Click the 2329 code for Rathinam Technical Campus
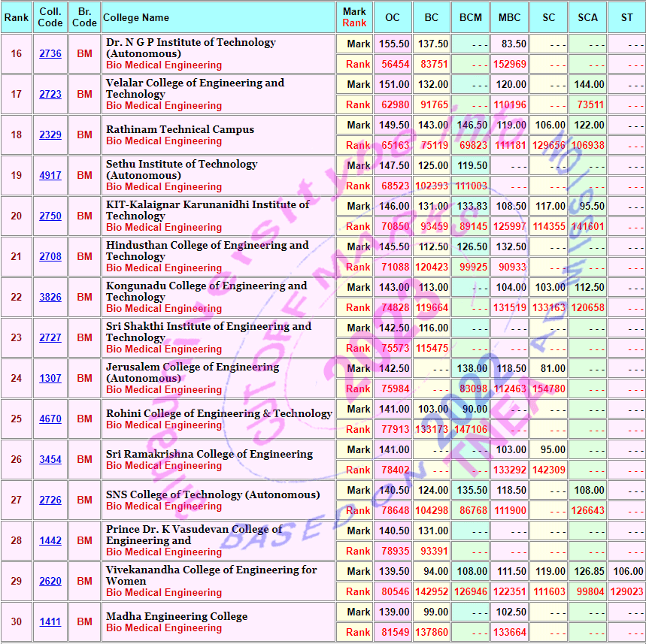The width and height of the screenshot is (646, 644). tap(50, 135)
